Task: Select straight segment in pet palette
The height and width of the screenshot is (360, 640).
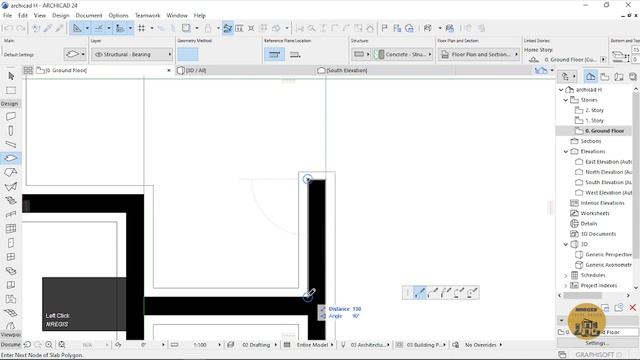Action: 420,293
